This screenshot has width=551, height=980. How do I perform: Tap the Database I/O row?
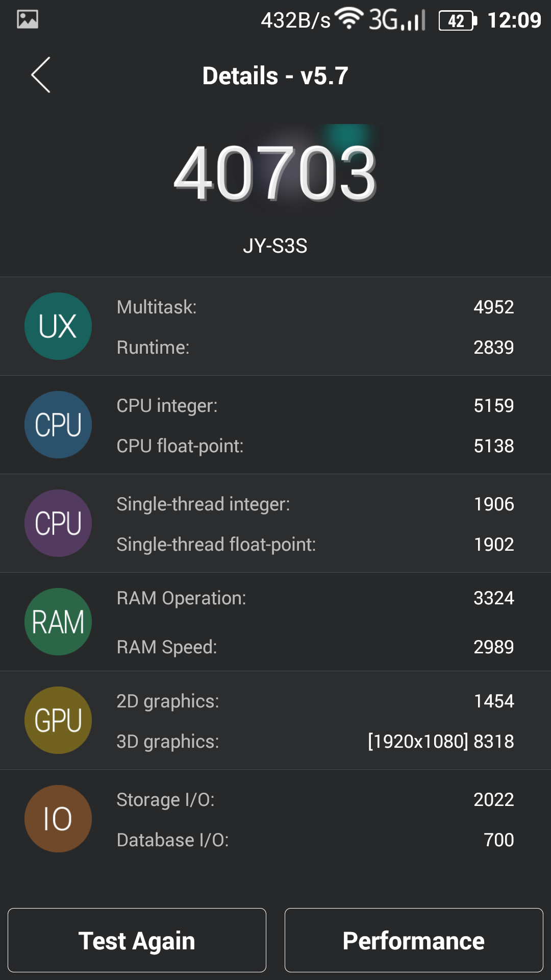315,840
